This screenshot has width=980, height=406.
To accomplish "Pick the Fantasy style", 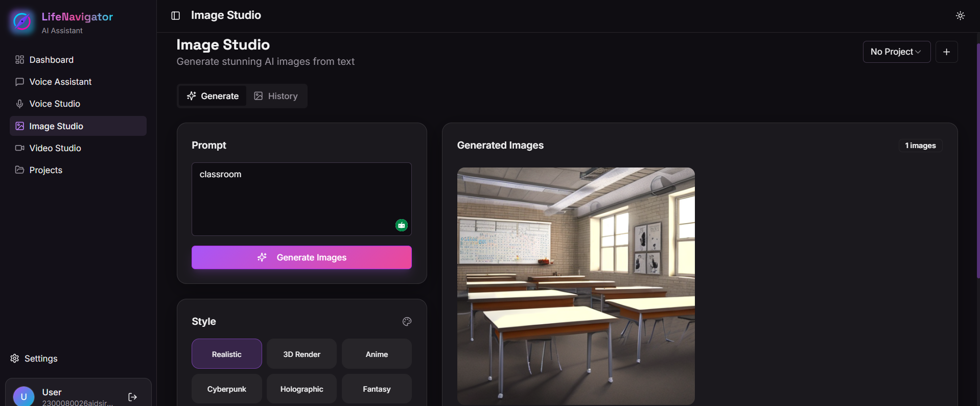I will [x=377, y=389].
